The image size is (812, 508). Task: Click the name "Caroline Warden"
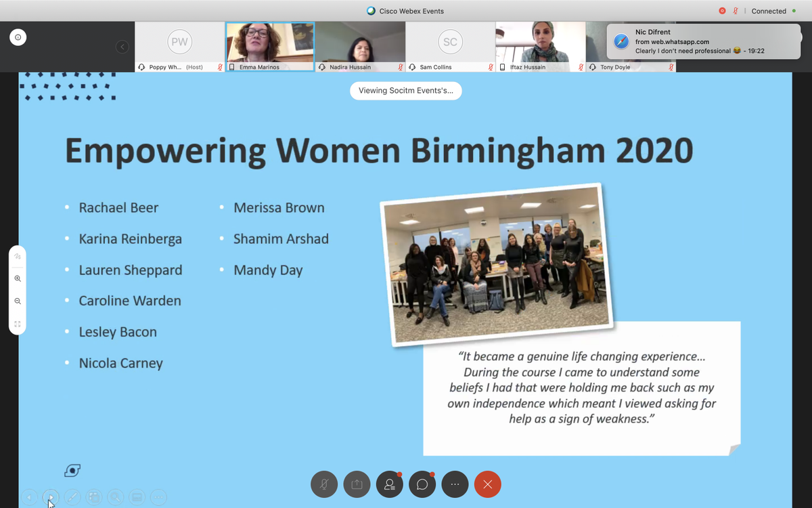tap(130, 301)
